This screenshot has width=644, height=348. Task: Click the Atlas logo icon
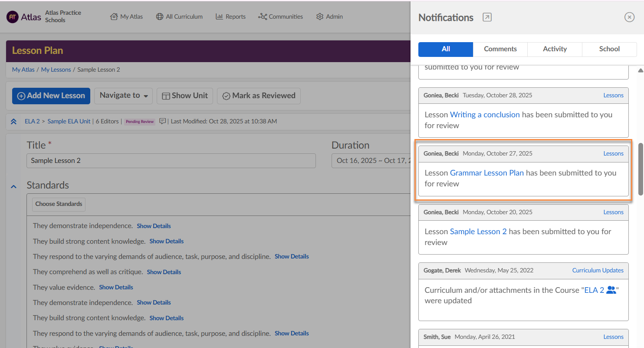coord(12,17)
